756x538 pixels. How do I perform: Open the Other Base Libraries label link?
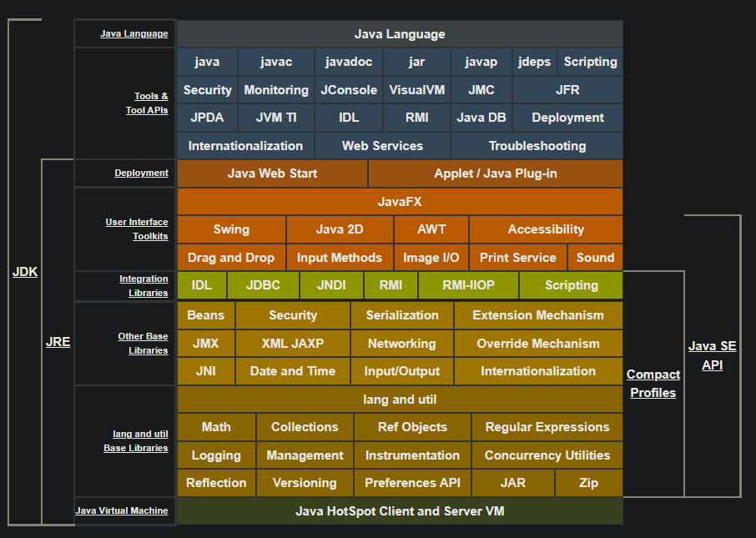click(144, 344)
